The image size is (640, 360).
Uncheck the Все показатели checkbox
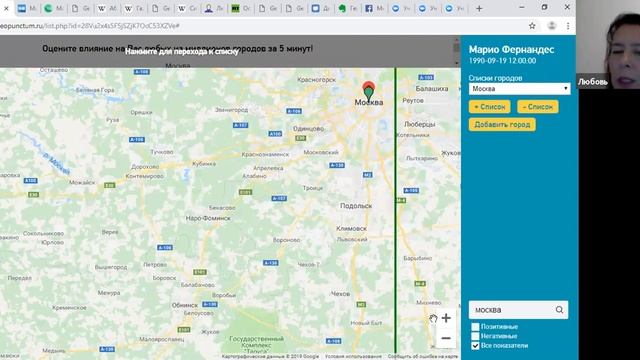pyautogui.click(x=475, y=346)
